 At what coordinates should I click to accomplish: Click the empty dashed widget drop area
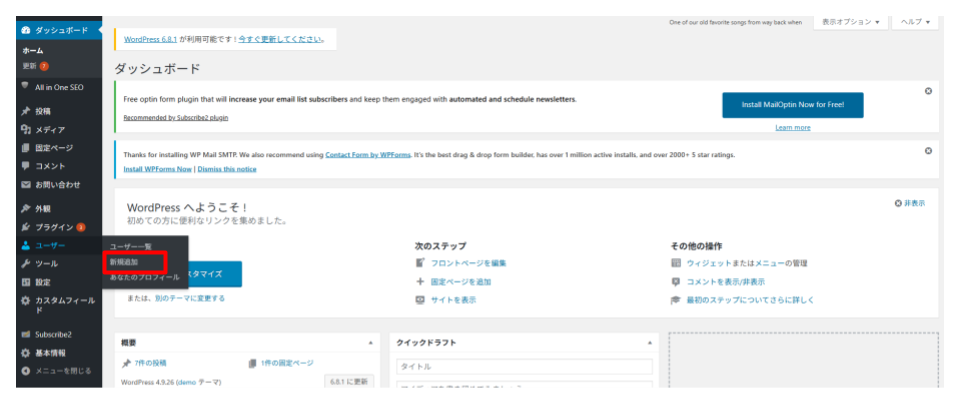803,360
